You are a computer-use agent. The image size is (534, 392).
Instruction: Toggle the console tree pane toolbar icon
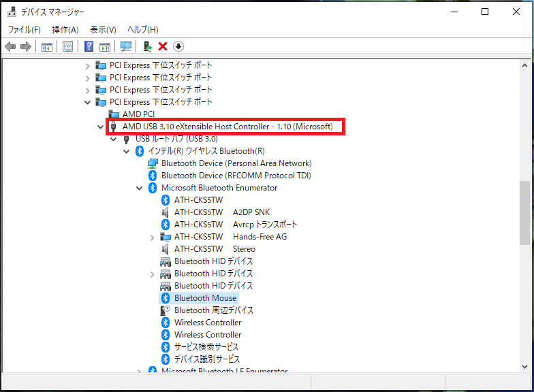[x=46, y=46]
